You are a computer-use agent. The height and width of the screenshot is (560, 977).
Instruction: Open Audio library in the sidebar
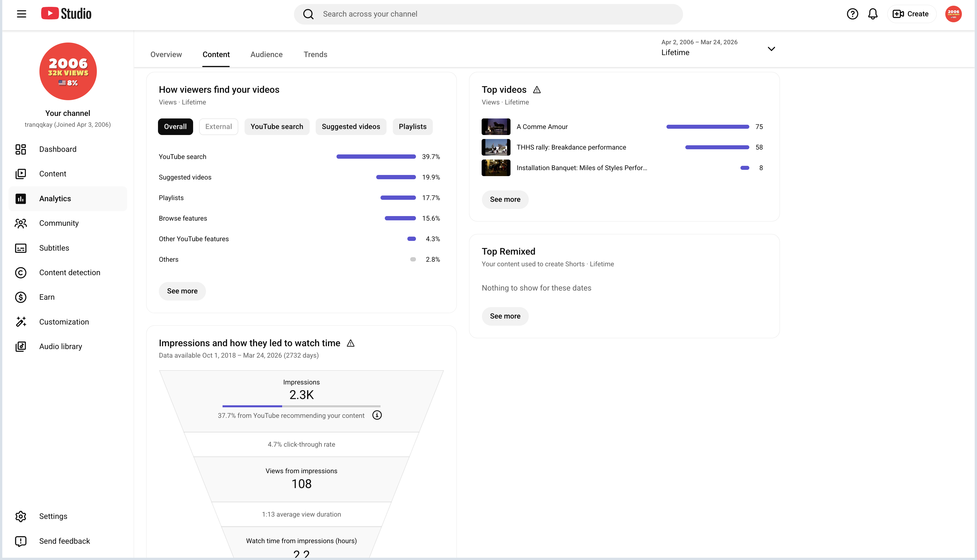pyautogui.click(x=68, y=347)
